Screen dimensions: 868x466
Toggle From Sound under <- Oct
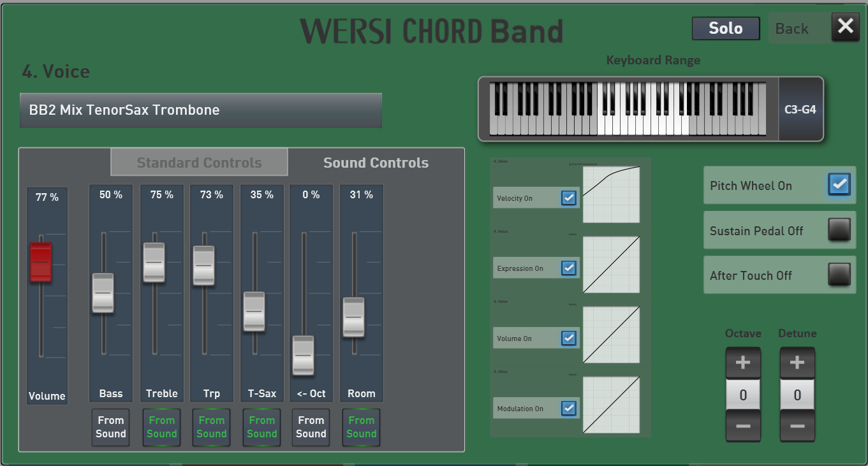[311, 427]
